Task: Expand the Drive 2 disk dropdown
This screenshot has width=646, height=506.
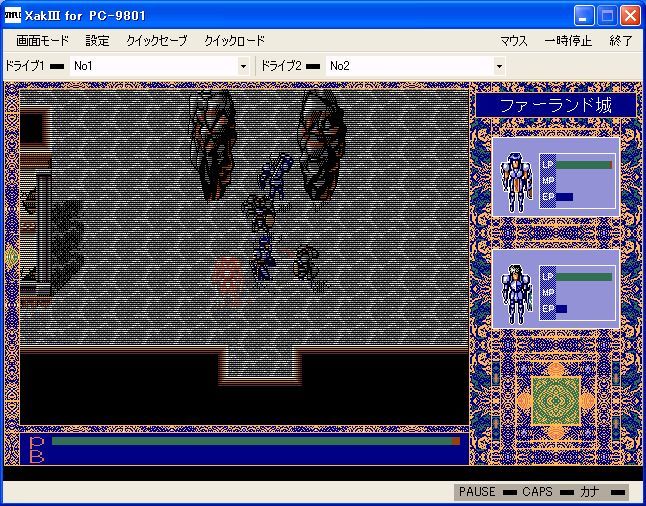Action: pos(499,66)
